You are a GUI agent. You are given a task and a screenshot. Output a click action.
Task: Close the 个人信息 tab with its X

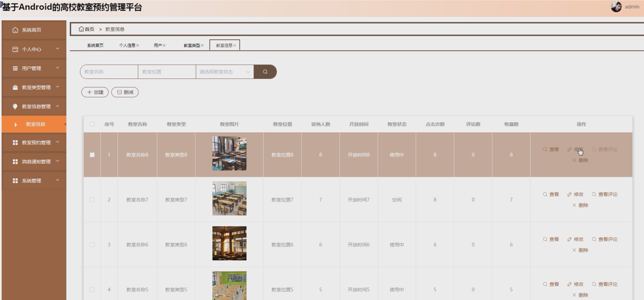[138, 45]
